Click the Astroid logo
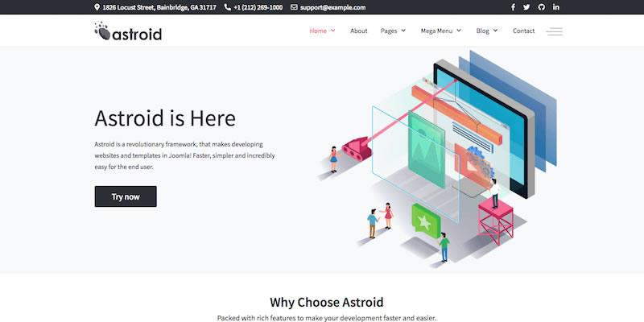The image size is (644, 322). click(x=128, y=32)
